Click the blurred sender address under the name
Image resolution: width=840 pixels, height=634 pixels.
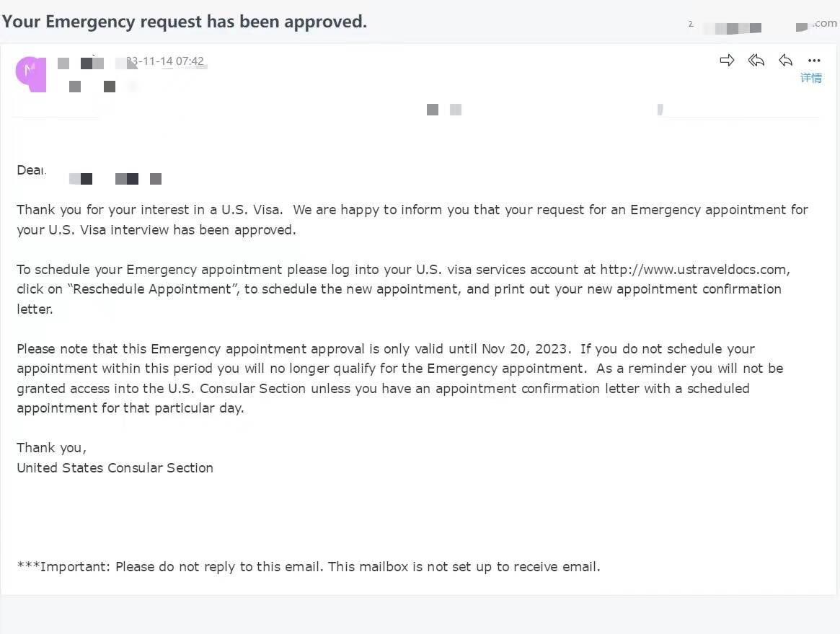click(x=93, y=87)
